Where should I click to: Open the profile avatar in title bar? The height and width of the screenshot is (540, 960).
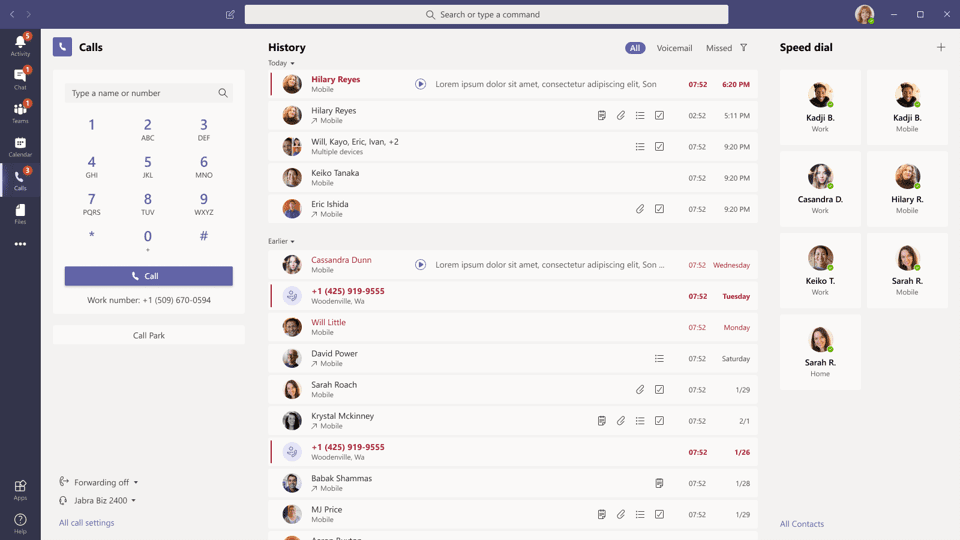(864, 14)
